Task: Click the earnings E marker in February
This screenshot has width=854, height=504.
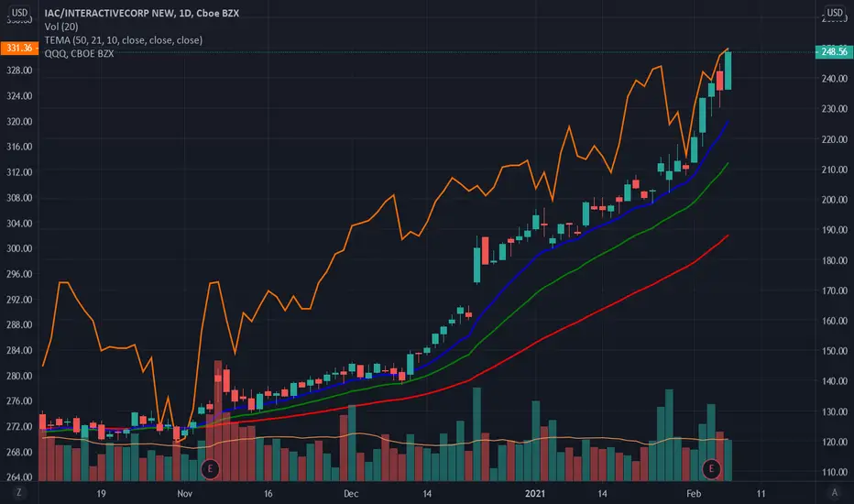Action: coord(711,468)
